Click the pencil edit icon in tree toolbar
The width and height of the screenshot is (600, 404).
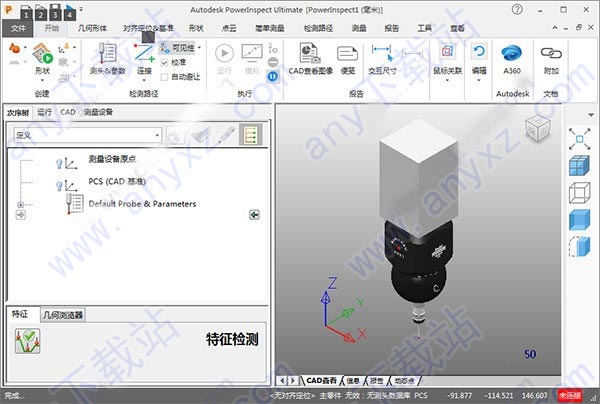pyautogui.click(x=227, y=135)
